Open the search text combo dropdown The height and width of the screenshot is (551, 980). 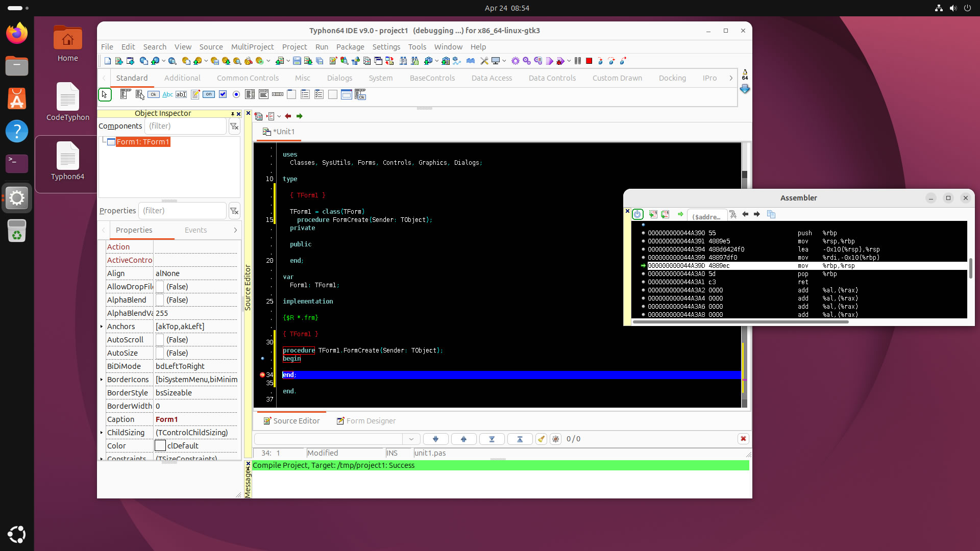click(411, 439)
